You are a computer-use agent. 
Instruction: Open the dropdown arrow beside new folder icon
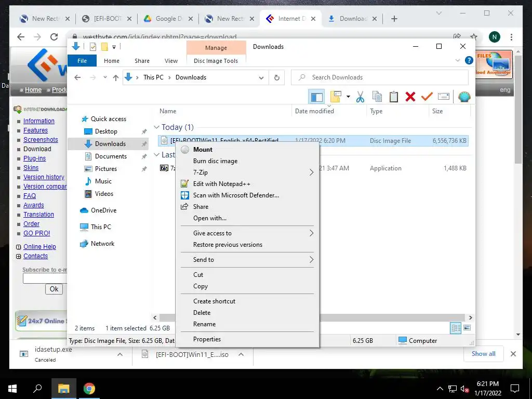(x=348, y=97)
